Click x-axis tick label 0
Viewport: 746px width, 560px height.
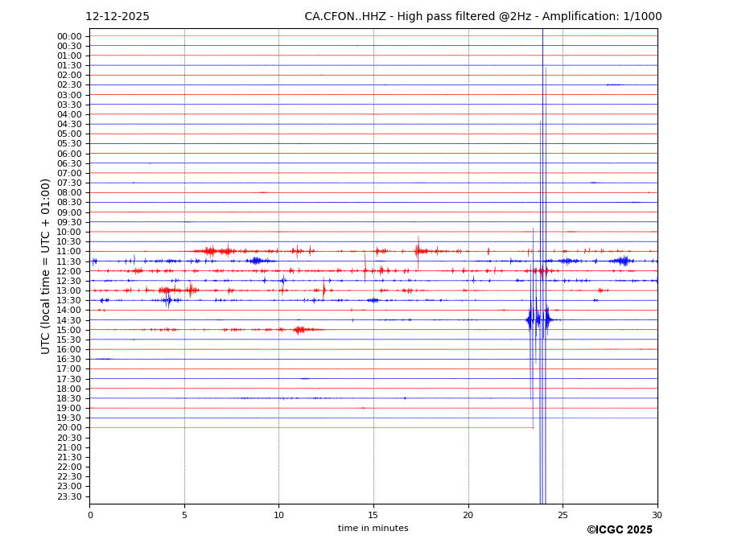point(90,514)
